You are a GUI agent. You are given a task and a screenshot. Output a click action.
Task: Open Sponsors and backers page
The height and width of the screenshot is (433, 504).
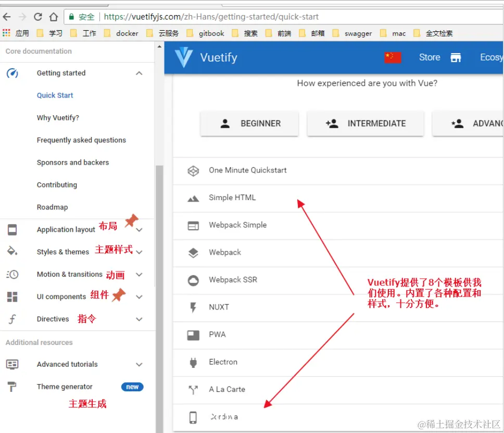[x=73, y=163]
